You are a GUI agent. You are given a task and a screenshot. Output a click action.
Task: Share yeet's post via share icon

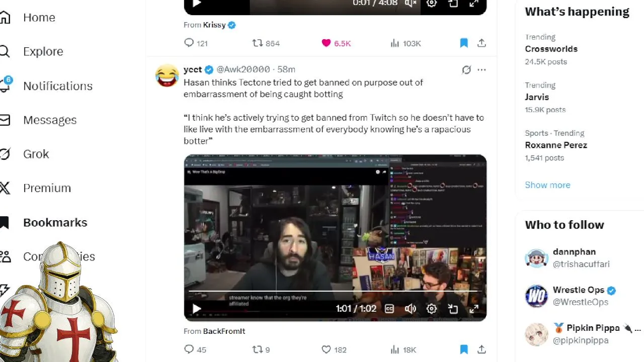[481, 349]
